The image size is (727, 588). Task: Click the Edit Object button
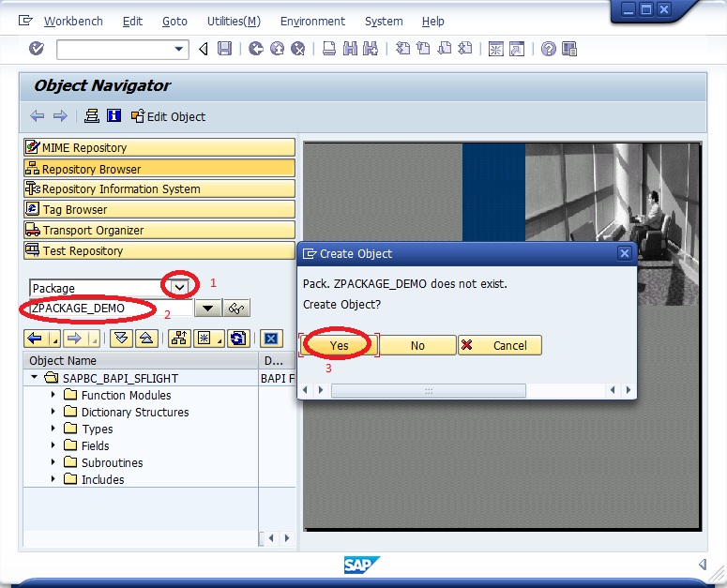pos(168,116)
